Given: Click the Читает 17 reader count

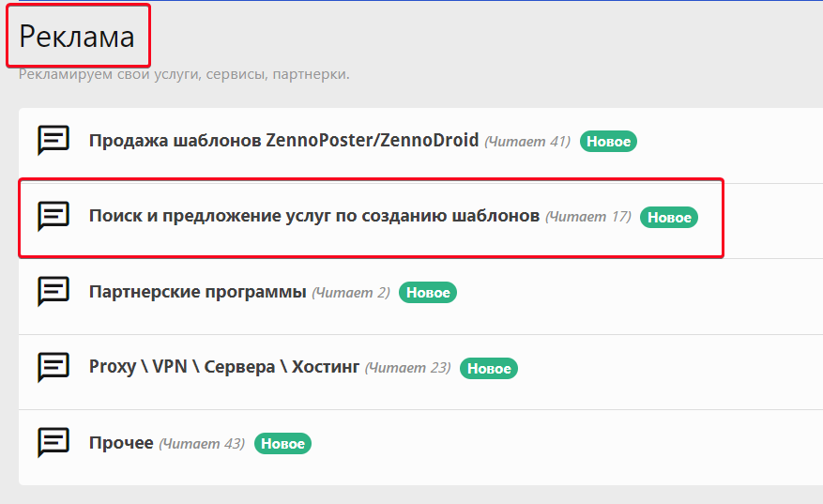Looking at the screenshot, I should (588, 217).
